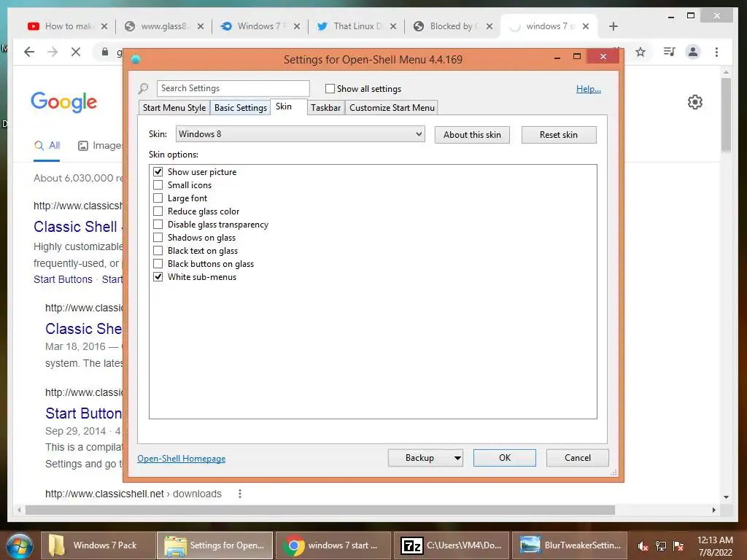
Task: Click Reset skin button
Action: (558, 135)
